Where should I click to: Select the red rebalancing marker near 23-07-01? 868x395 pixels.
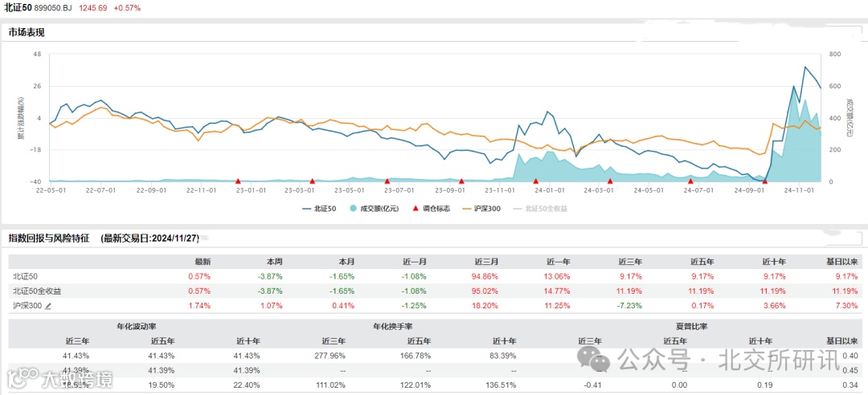tap(387, 181)
